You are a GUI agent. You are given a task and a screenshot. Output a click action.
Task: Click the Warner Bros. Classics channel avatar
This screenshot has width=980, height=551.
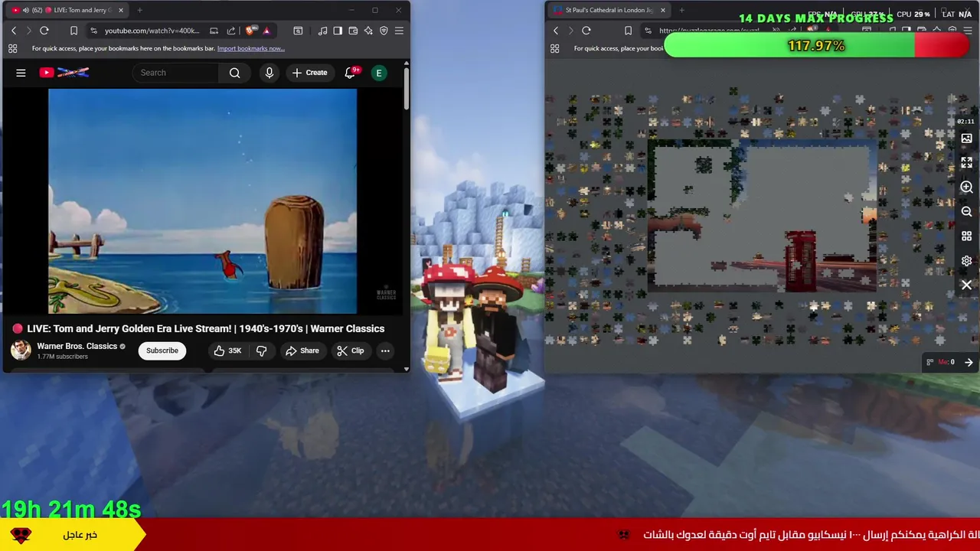tap(21, 350)
